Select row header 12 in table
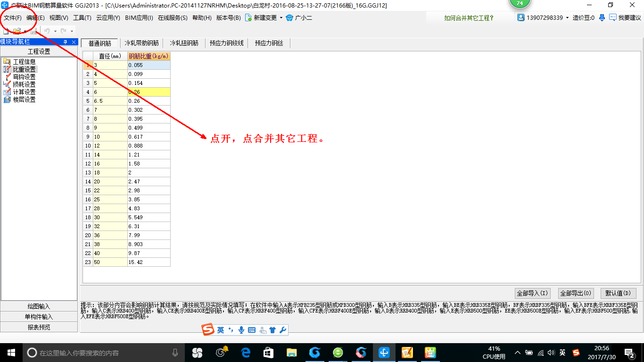The image size is (644, 362). (88, 164)
